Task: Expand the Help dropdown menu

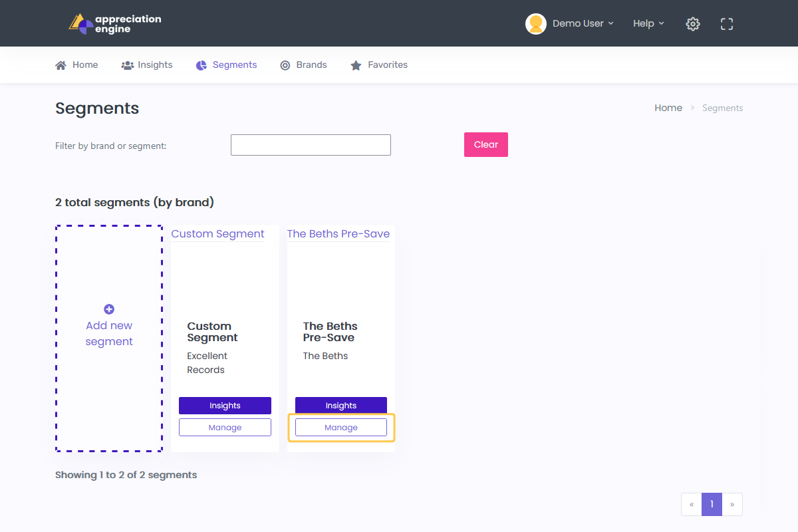Action: [648, 23]
